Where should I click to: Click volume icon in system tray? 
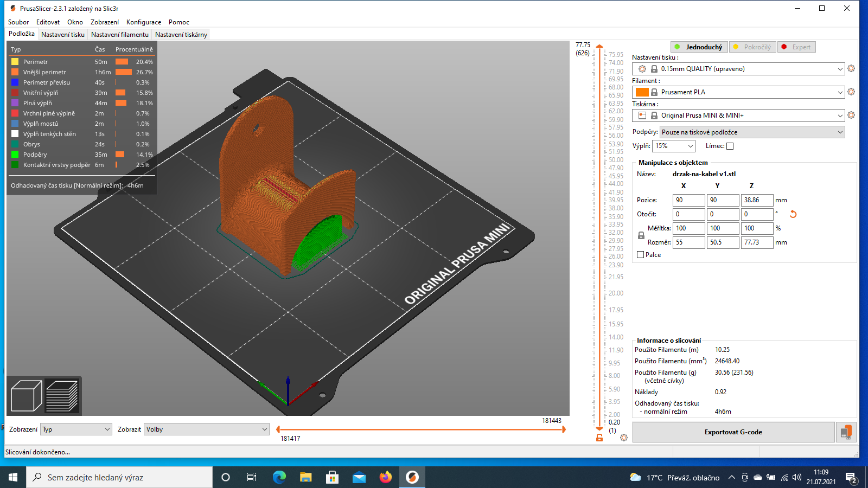pos(797,478)
